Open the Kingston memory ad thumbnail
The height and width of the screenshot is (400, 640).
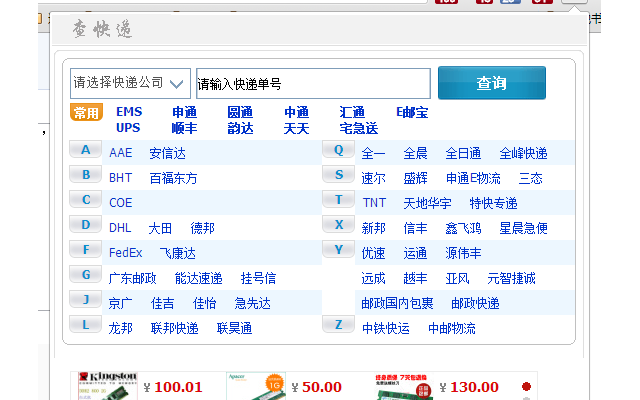(x=107, y=386)
